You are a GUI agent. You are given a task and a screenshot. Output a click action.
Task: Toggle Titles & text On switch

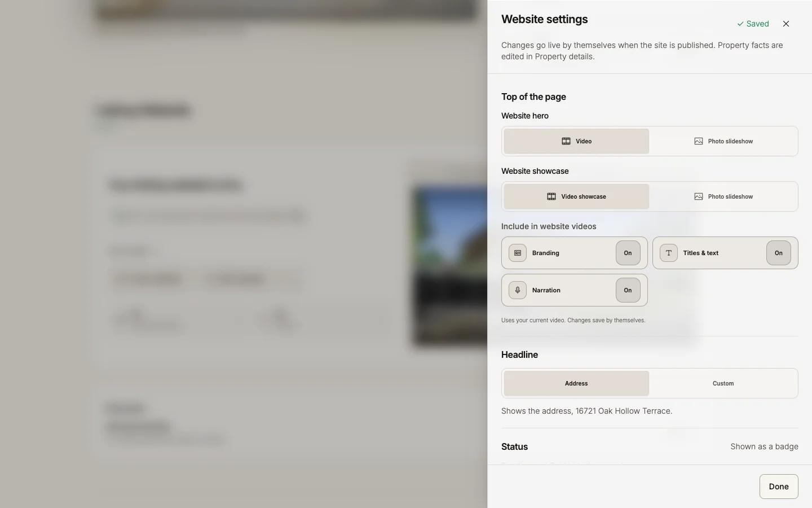(778, 253)
